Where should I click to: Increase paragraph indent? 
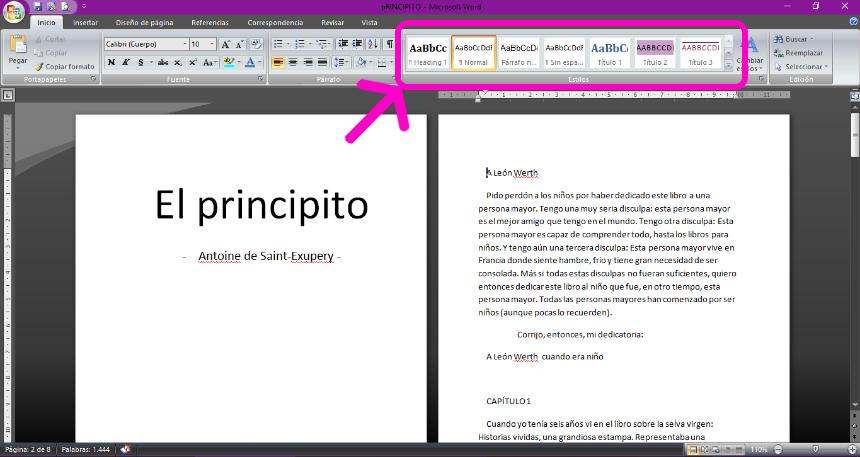357,44
